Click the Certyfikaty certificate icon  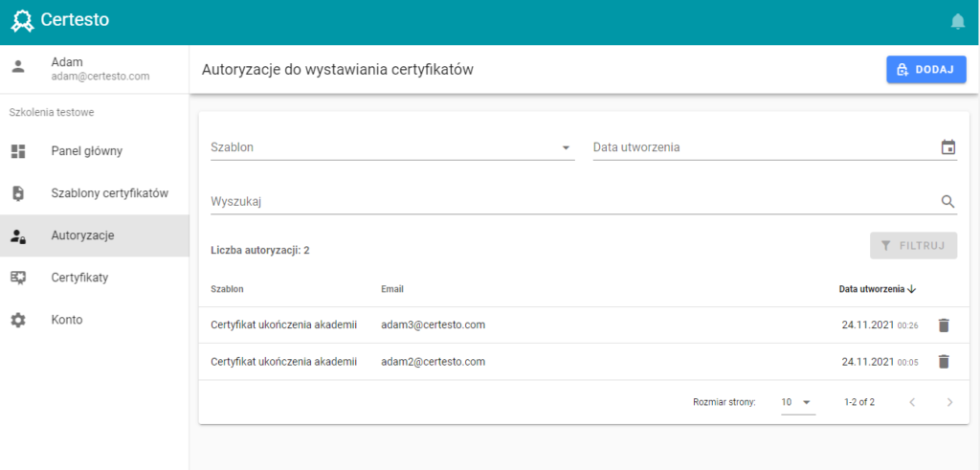pyautogui.click(x=18, y=279)
